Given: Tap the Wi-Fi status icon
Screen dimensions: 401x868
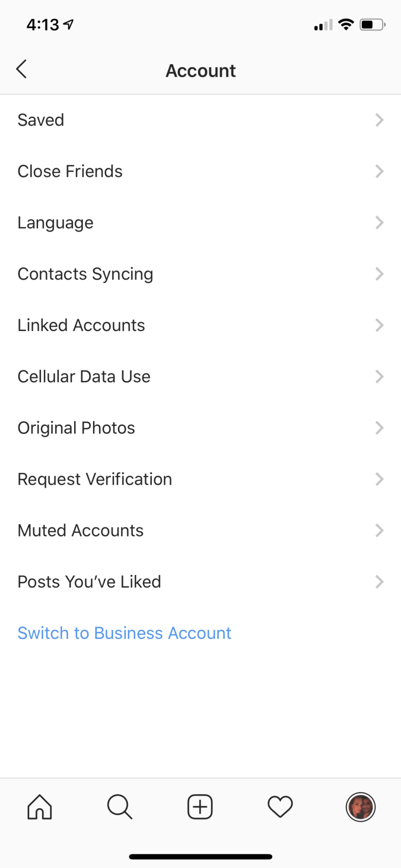Looking at the screenshot, I should pos(346,25).
